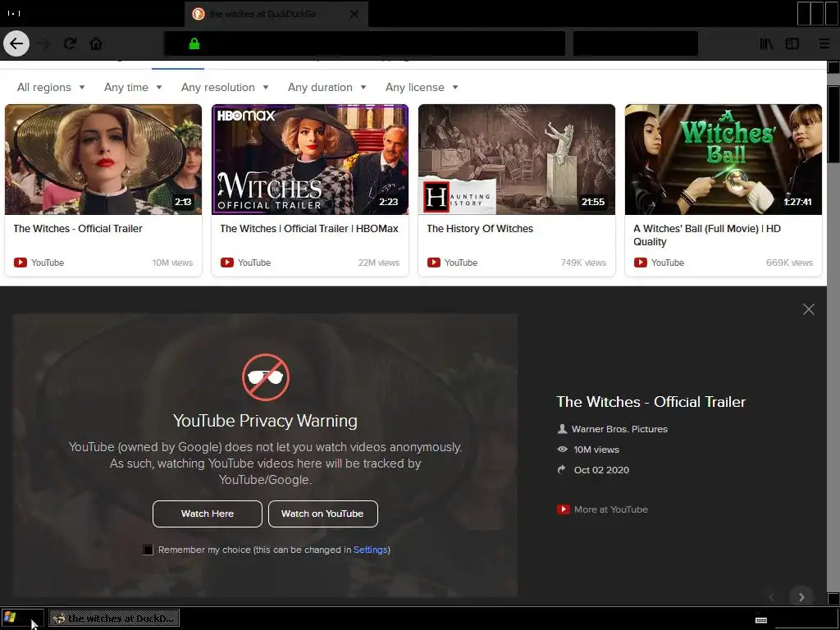Click the More at YouTube link

603,509
